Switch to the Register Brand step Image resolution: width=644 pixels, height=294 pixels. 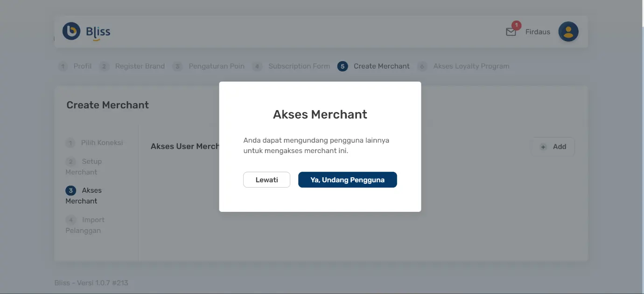[x=140, y=66]
